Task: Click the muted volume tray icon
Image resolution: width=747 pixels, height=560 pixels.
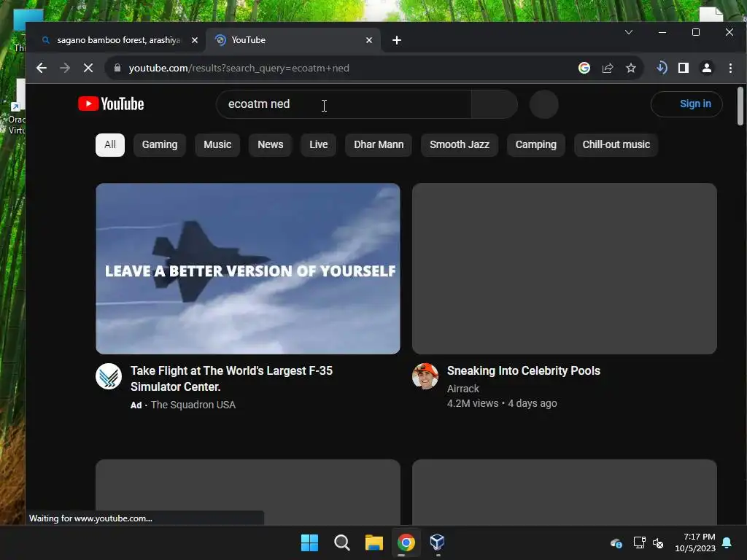Action: (659, 542)
